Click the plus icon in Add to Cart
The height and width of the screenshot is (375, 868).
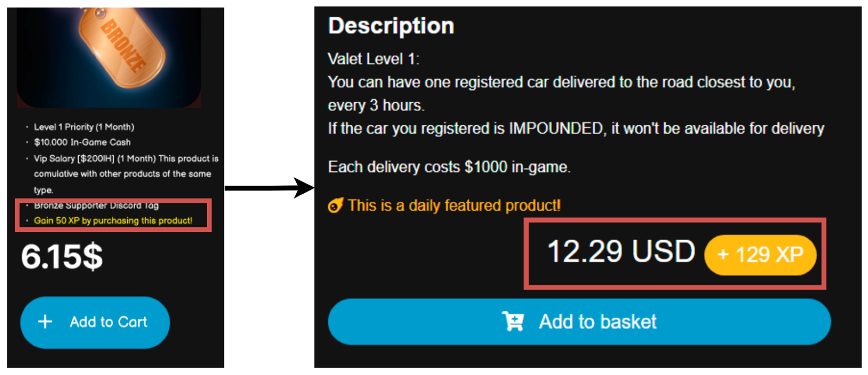click(45, 322)
